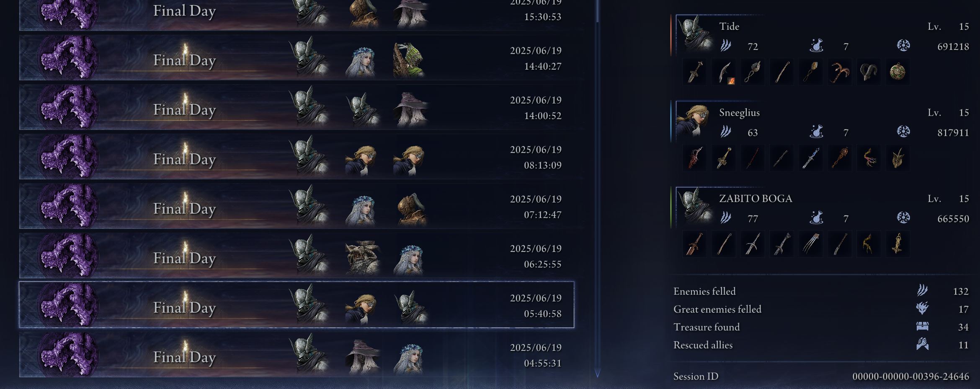Select the expedition logged at 07:12:47
The image size is (980, 389).
click(297, 206)
